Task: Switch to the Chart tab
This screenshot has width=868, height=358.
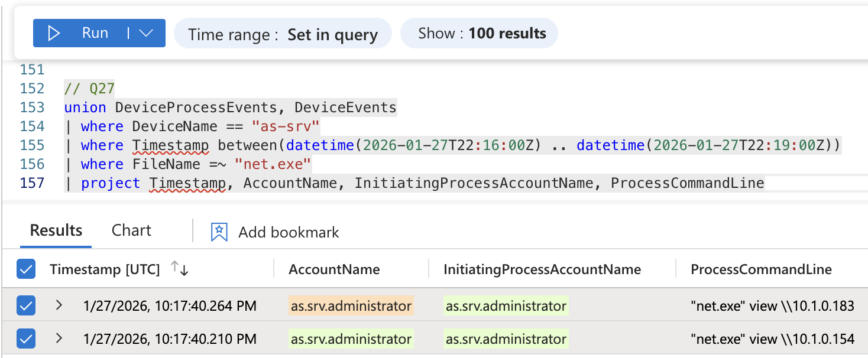Action: click(x=131, y=230)
